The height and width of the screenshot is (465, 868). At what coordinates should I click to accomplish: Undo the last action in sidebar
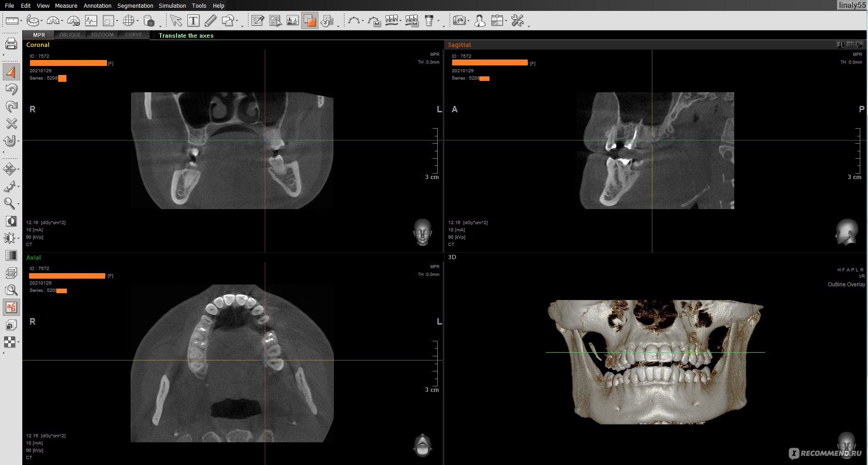coord(11,89)
